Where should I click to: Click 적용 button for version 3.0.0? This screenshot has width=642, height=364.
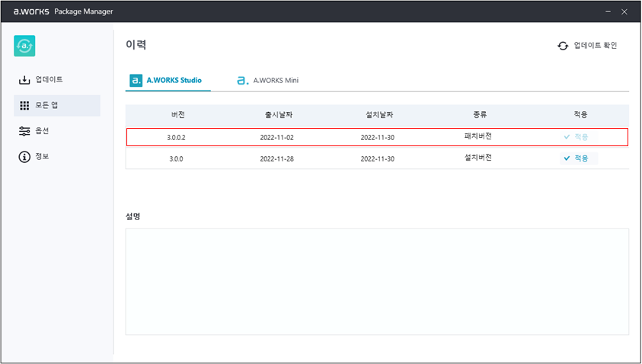[579, 158]
